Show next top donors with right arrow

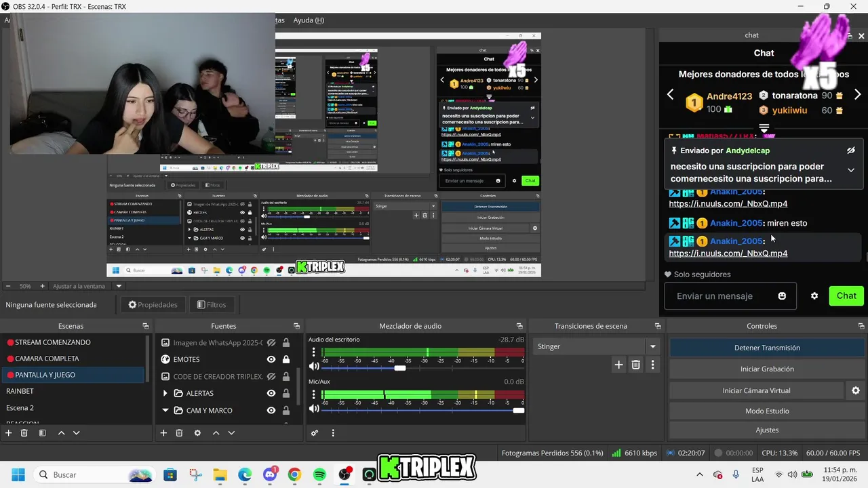[x=857, y=95]
